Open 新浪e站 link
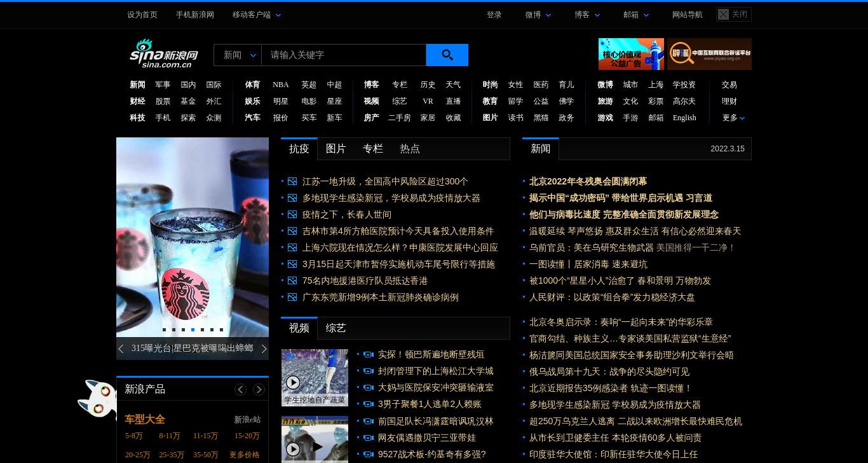The image size is (868, 463). click(247, 420)
